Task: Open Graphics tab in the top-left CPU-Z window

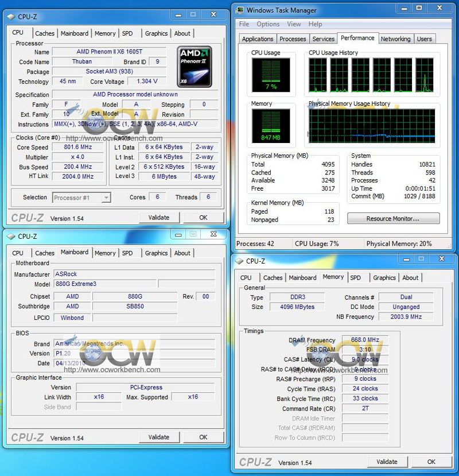Action: coord(156,33)
